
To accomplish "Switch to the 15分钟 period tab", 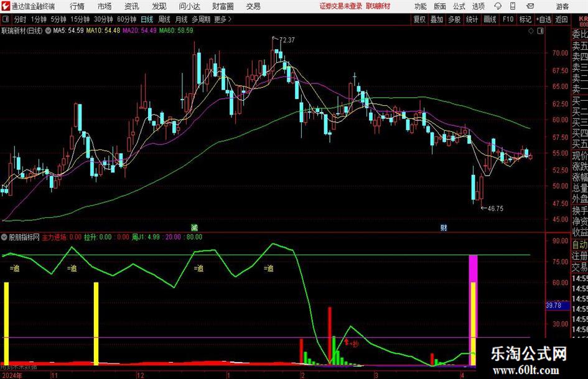I will point(80,19).
